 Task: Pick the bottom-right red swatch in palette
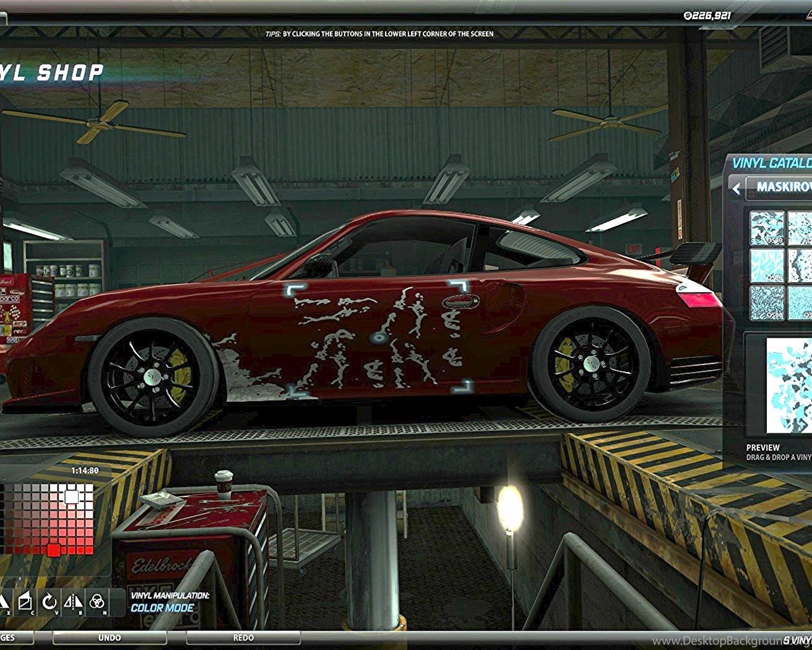click(x=89, y=550)
